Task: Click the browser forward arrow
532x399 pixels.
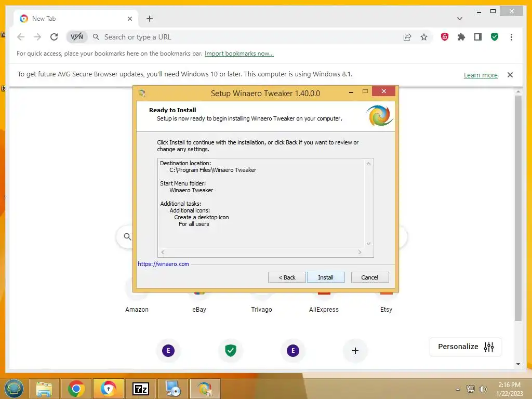Action: (37, 37)
